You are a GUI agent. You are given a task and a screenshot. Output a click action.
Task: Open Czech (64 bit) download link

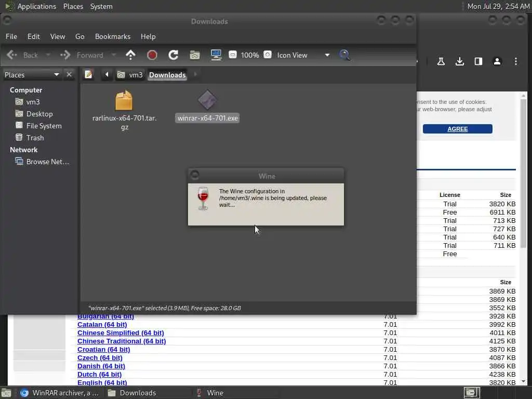100,357
